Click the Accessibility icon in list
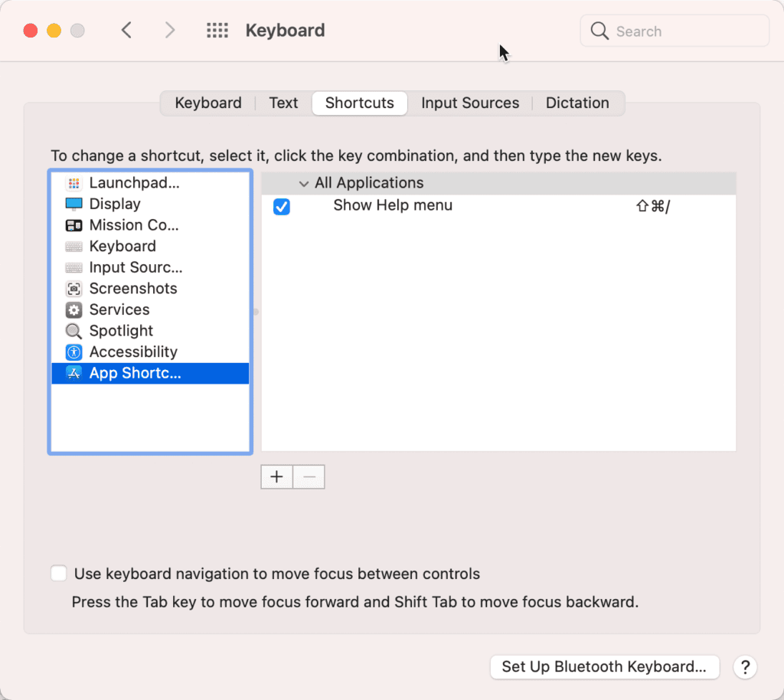784x700 pixels. (74, 352)
